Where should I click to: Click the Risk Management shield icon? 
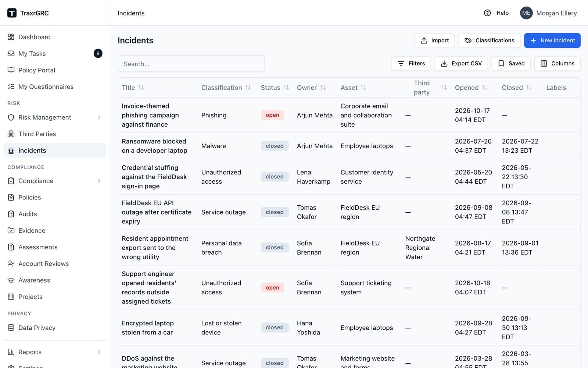[x=11, y=117]
